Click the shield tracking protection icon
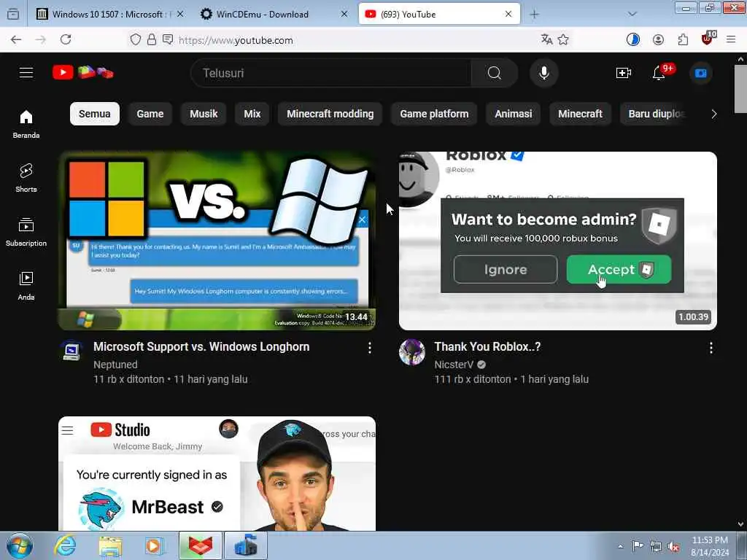This screenshot has width=747, height=560. (135, 39)
